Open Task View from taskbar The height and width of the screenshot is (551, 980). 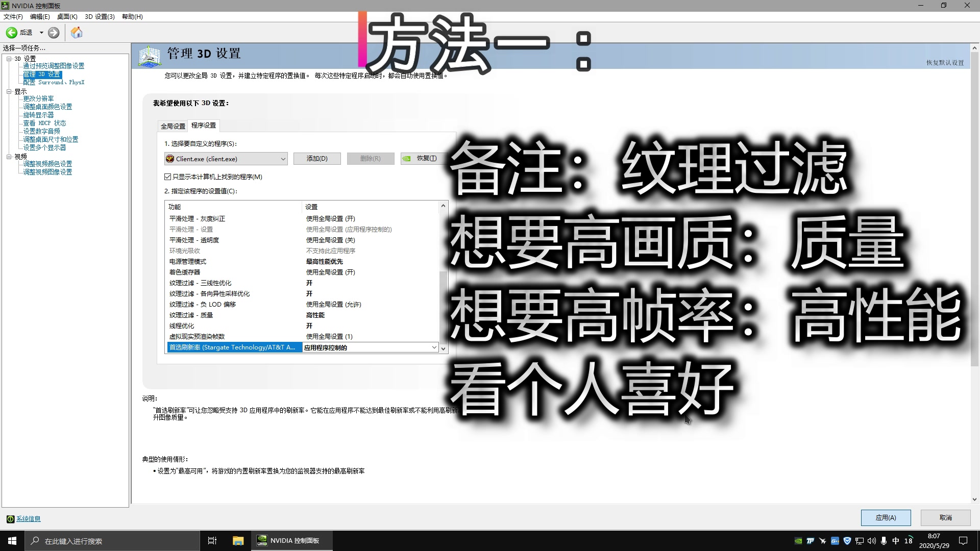coord(212,541)
